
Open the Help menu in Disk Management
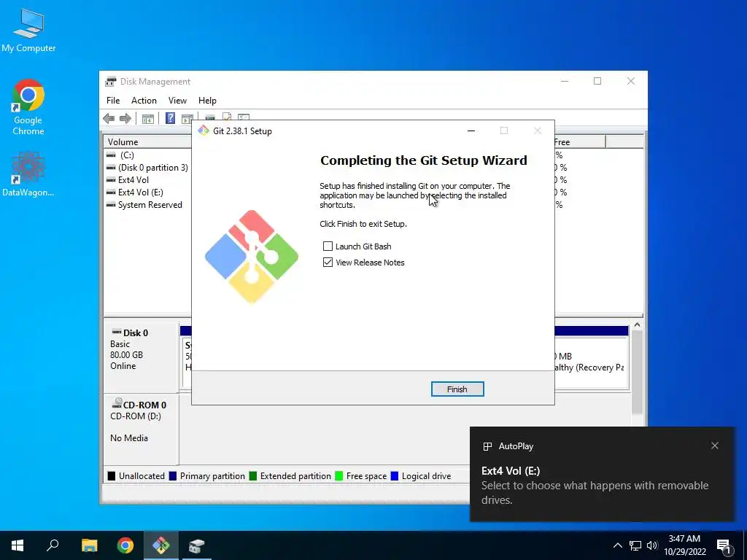coord(207,101)
